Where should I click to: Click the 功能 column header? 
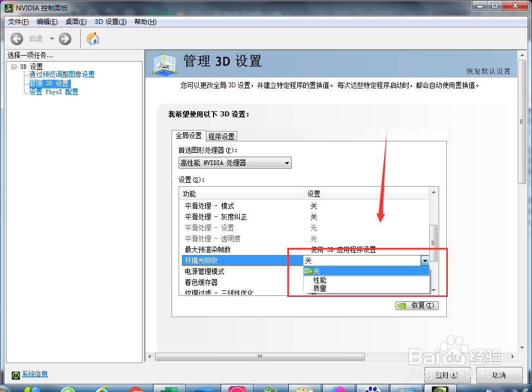[x=241, y=194]
